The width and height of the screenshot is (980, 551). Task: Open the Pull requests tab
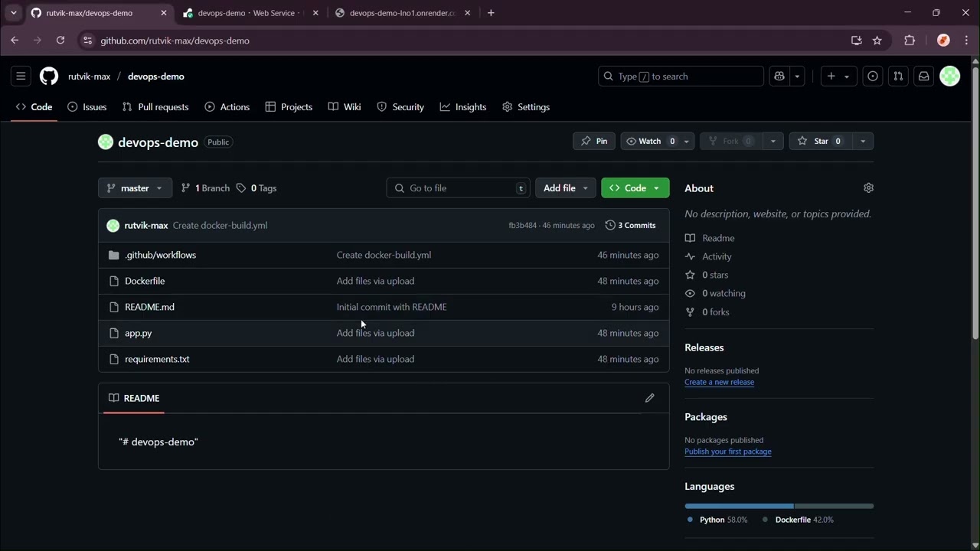(x=155, y=107)
